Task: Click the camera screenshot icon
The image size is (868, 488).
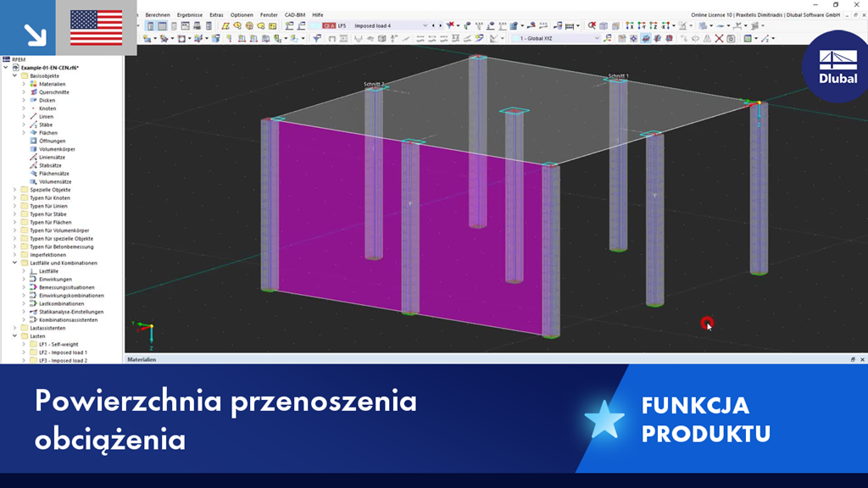Action: click(x=731, y=39)
